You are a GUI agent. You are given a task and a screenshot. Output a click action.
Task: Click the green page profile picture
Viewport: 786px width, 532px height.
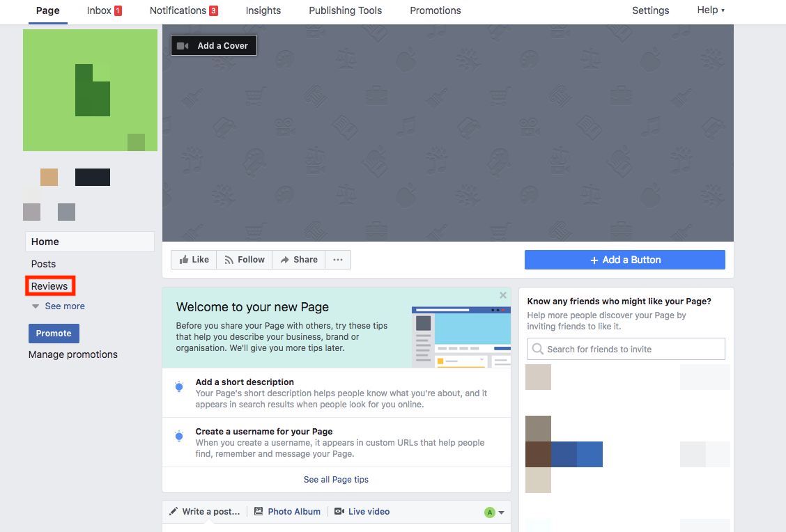90,90
